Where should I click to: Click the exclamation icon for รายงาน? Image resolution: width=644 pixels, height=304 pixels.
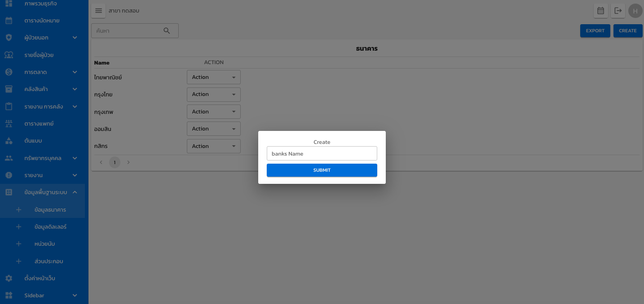pyautogui.click(x=9, y=175)
